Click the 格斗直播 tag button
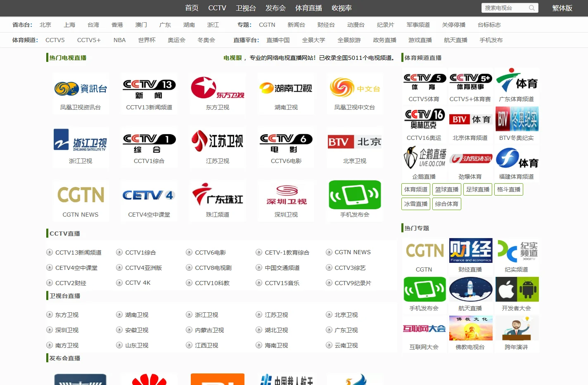Screen dimensions: 588x385 (x=509, y=189)
